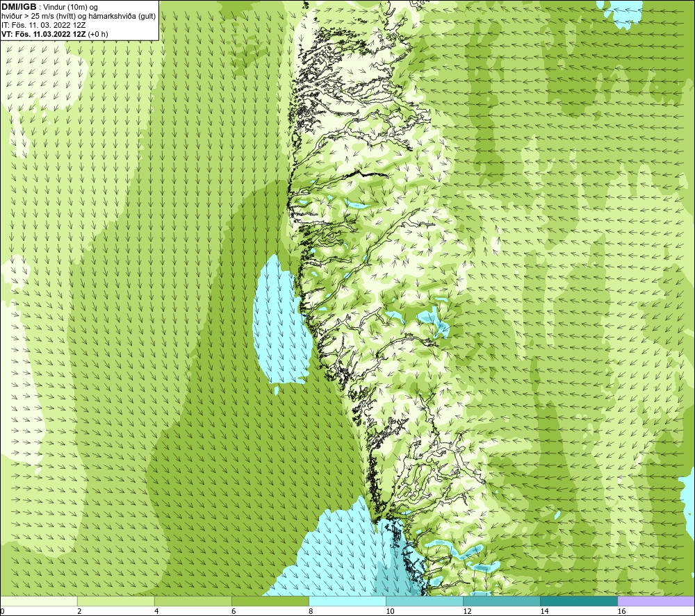Click the 12–14 teal legend swatch

pos(502,601)
